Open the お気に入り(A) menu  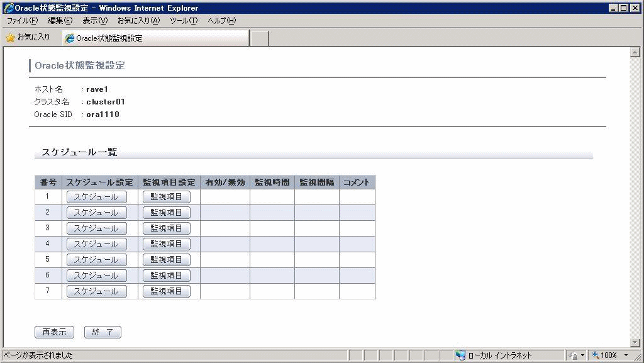click(x=138, y=21)
